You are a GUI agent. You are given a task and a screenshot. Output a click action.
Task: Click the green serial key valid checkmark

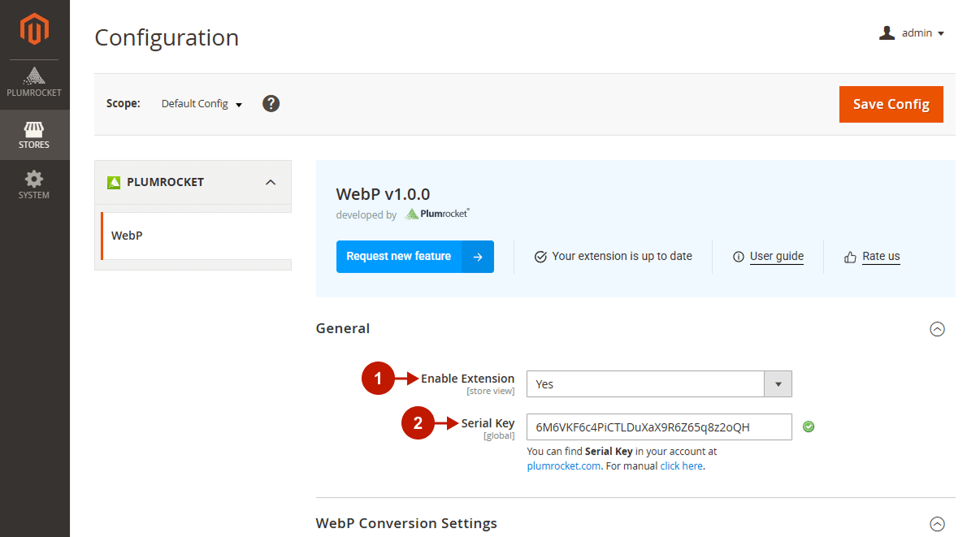tap(808, 427)
